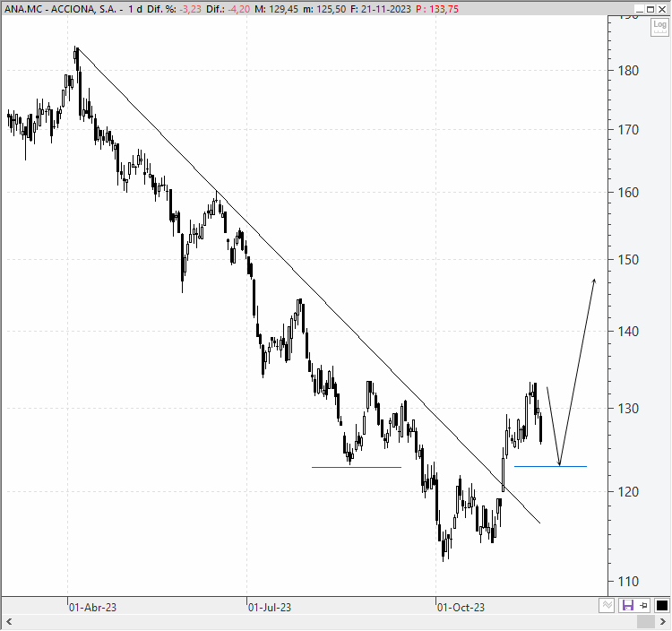Click the scroll right arrow
This screenshot has height=631, width=672.
(x=663, y=621)
